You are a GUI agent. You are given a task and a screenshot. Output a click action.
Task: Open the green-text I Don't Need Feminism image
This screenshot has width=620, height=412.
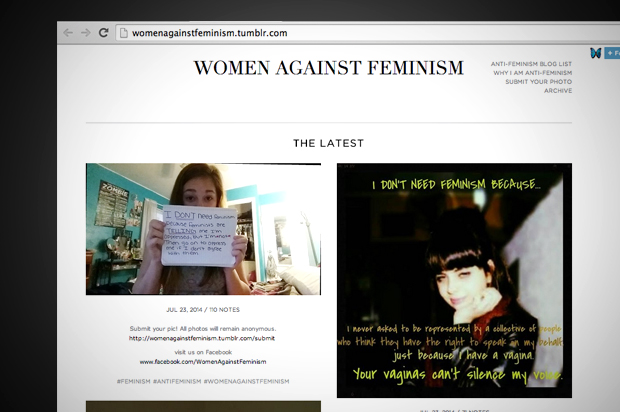point(454,280)
